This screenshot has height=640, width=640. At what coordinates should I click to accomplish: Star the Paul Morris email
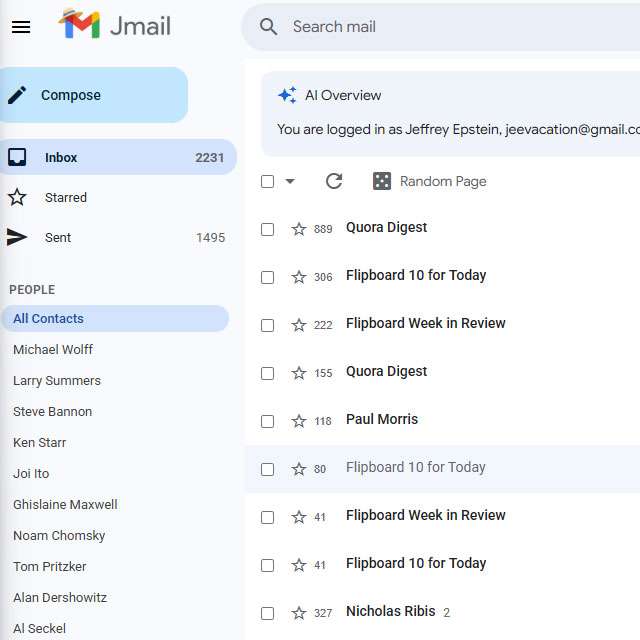pyautogui.click(x=299, y=421)
